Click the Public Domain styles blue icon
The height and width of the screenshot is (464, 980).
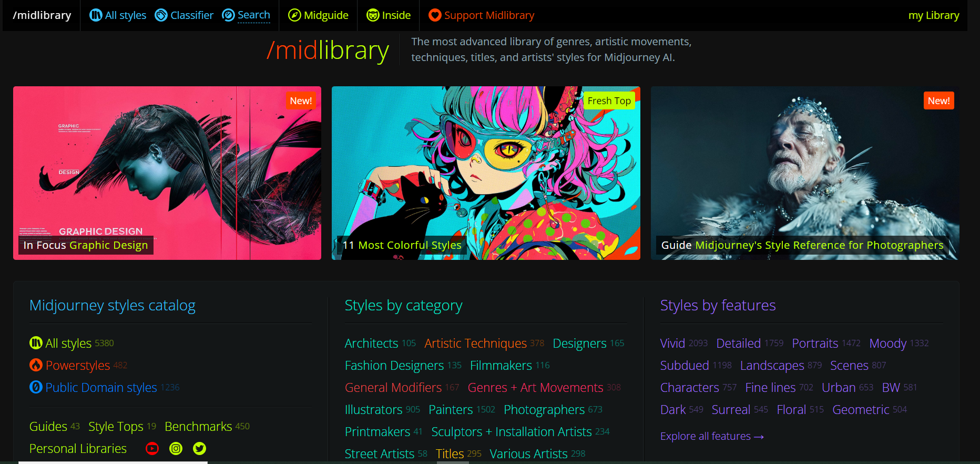(36, 387)
